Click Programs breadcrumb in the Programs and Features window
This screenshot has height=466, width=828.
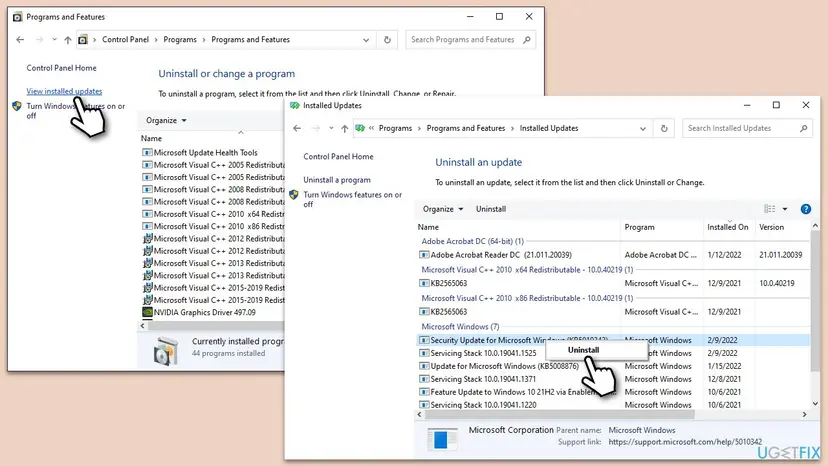click(x=180, y=40)
